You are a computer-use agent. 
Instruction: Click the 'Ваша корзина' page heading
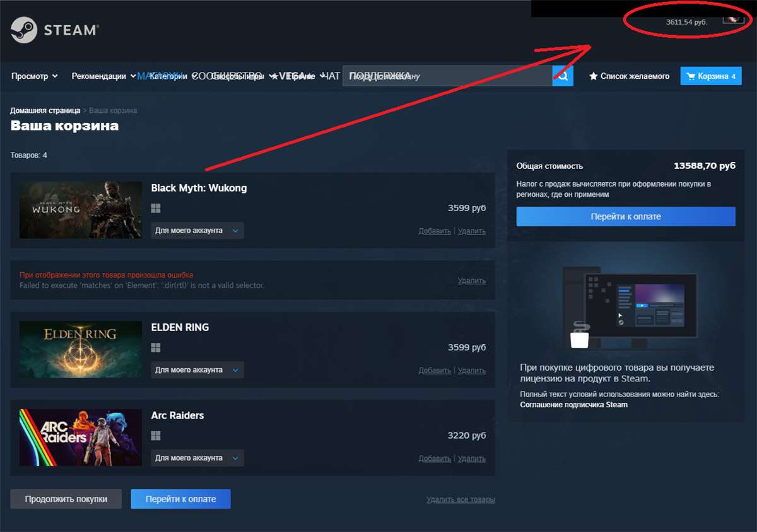(64, 125)
